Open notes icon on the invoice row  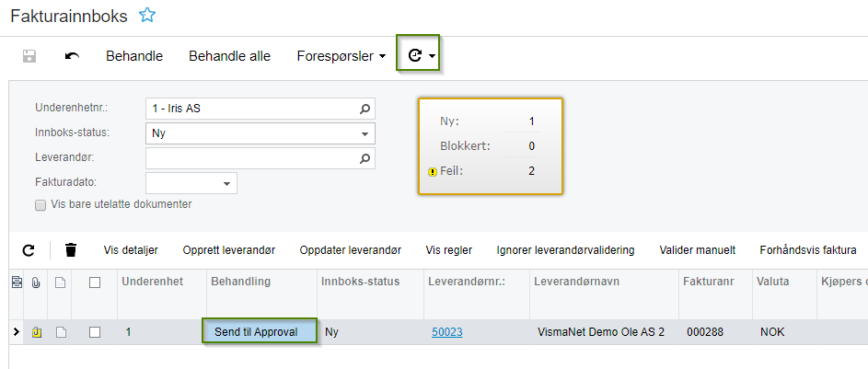pyautogui.click(x=61, y=332)
